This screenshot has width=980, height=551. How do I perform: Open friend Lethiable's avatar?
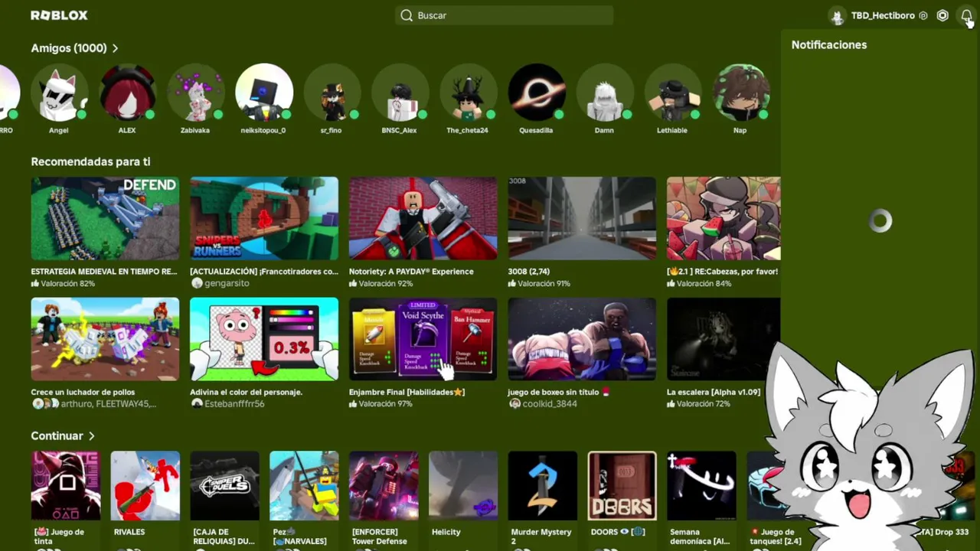pos(672,93)
